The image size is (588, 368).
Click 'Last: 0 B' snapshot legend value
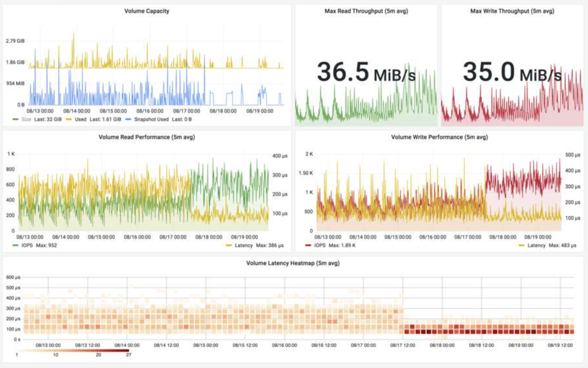[x=182, y=119]
